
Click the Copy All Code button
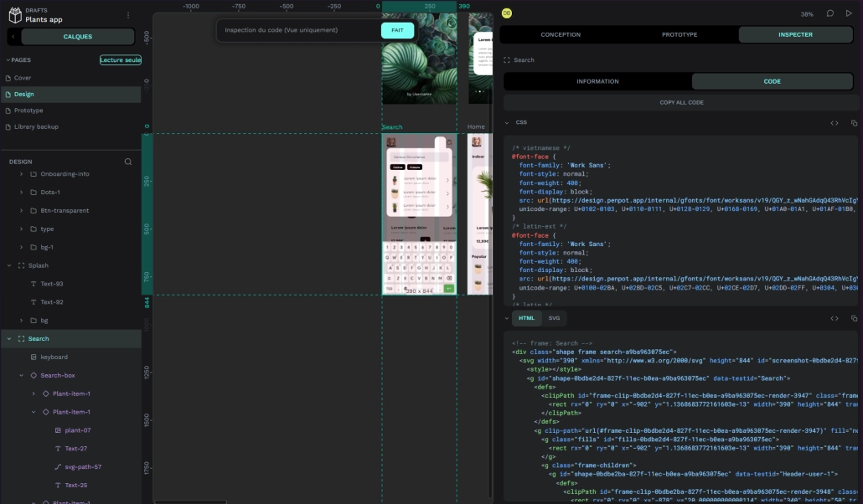(681, 102)
